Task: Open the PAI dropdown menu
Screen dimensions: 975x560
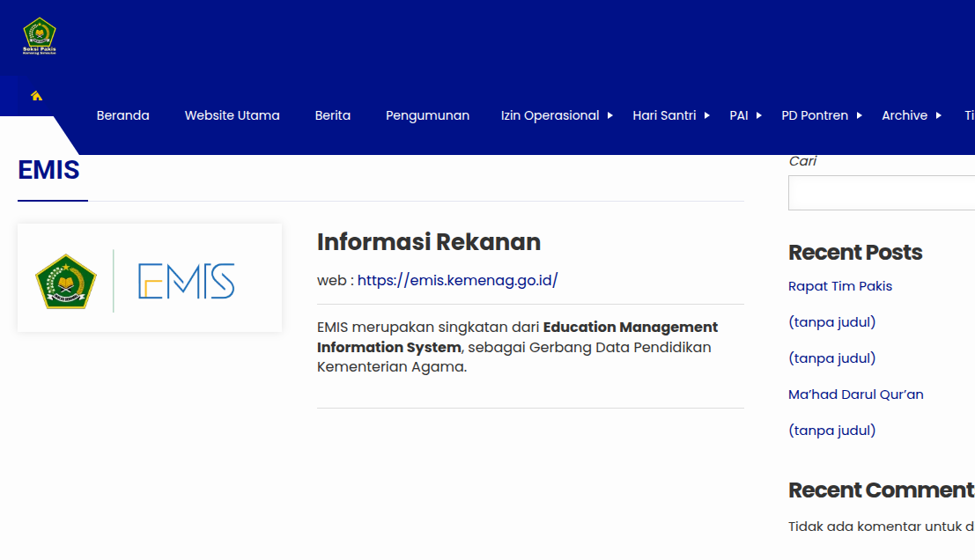Action: pyautogui.click(x=740, y=115)
